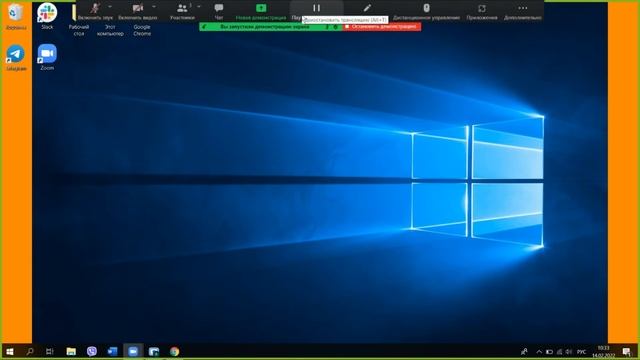Open Google Chrome from taskbar

(x=175, y=351)
